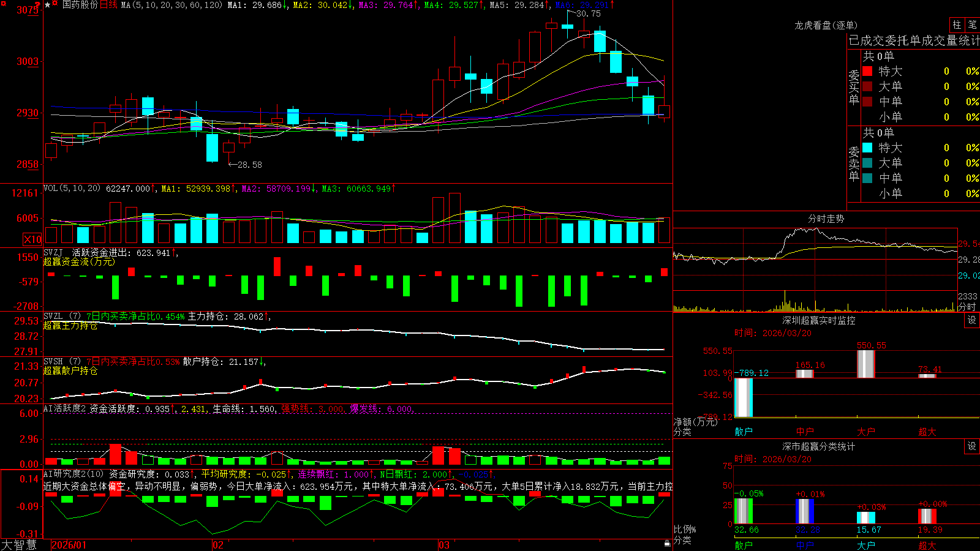Click the teal 中单 swatch under 委卖单
The width and height of the screenshot is (980, 551).
pos(867,178)
